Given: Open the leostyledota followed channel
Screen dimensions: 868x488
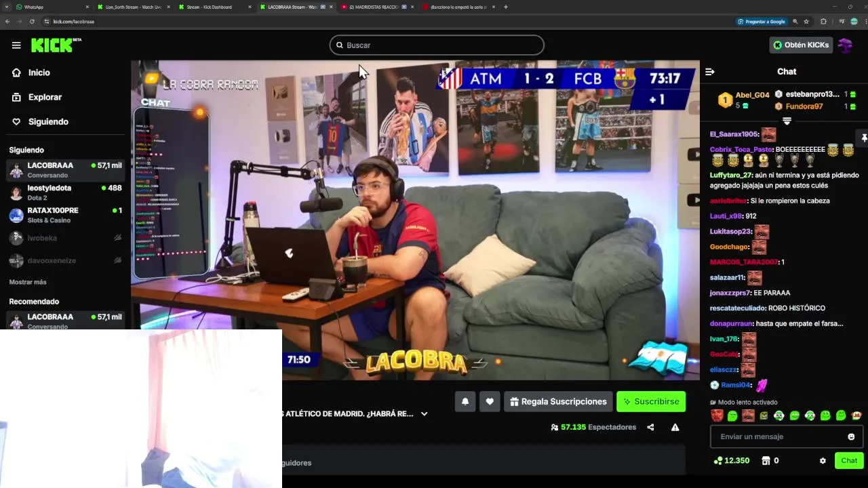Looking at the screenshot, I should pyautogui.click(x=65, y=192).
